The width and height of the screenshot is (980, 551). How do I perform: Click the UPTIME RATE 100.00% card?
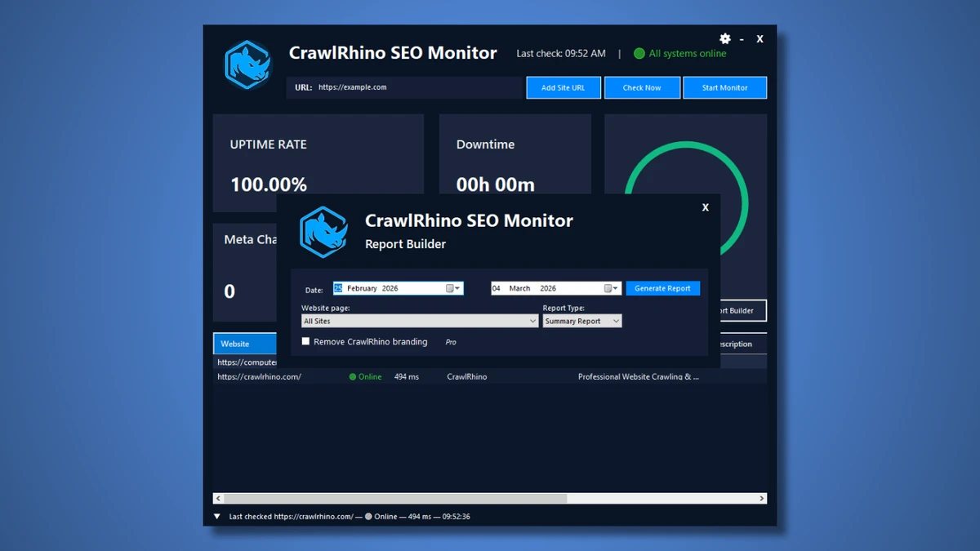(x=318, y=163)
